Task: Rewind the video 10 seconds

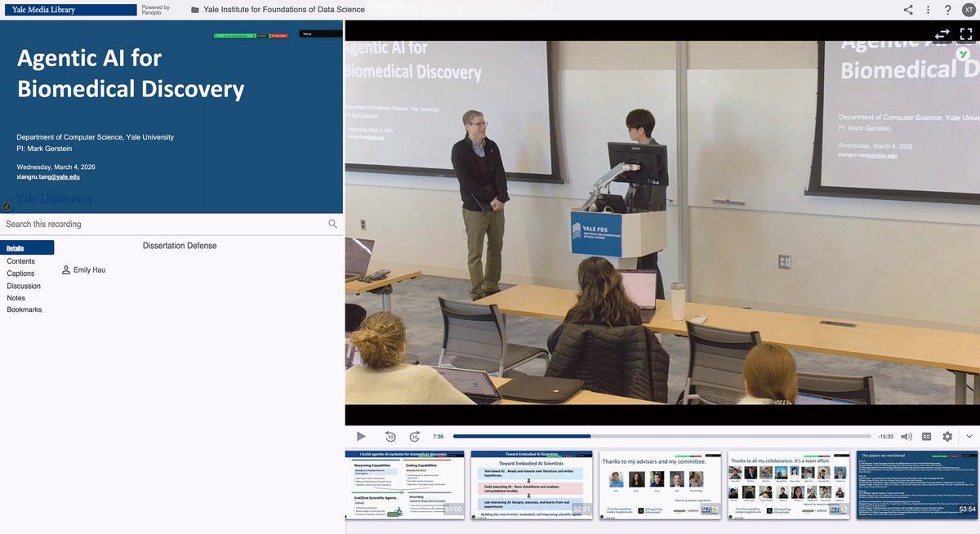Action: [390, 437]
